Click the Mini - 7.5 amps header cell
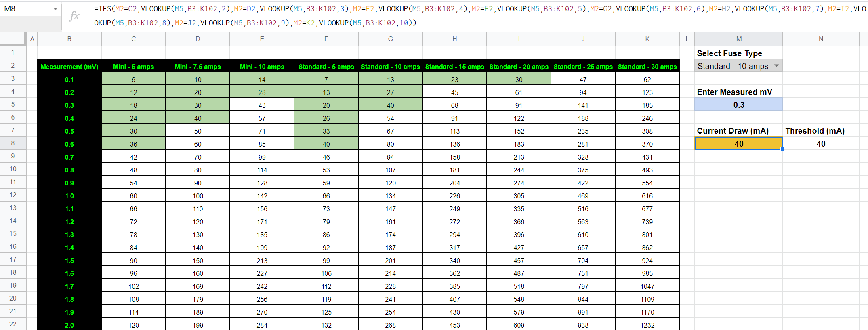 198,67
